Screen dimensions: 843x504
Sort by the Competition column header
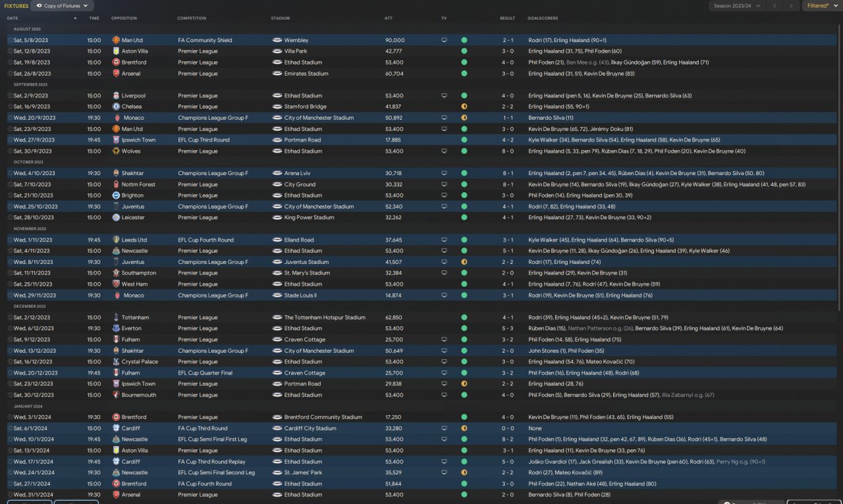click(192, 18)
